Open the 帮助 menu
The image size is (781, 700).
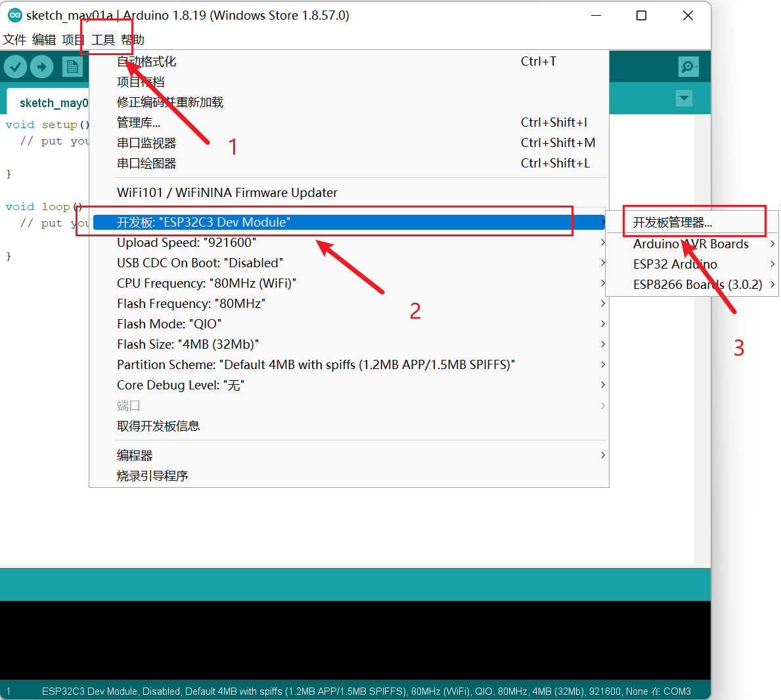point(133,39)
